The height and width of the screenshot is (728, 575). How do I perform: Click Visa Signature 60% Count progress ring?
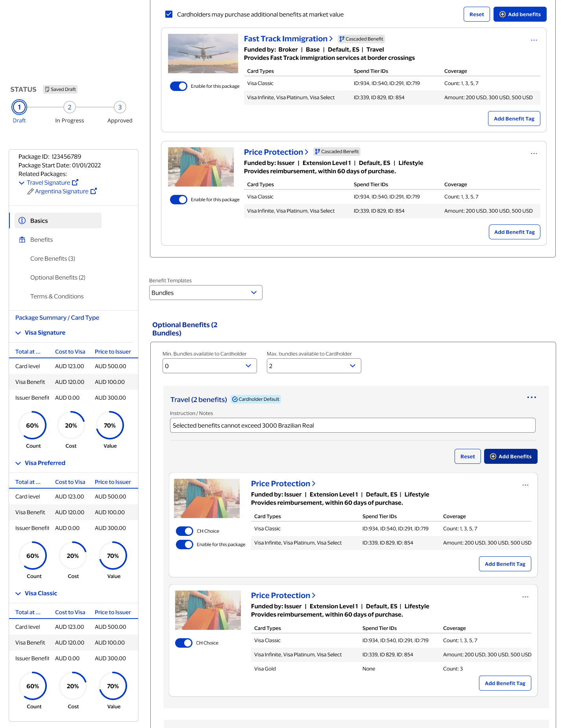32,425
